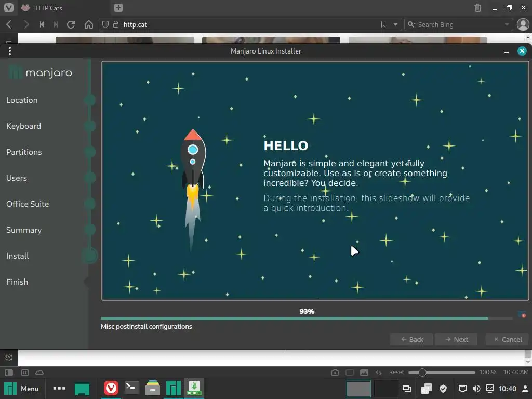Open a new tab in Vivaldi
The image size is (532, 399).
118,8
